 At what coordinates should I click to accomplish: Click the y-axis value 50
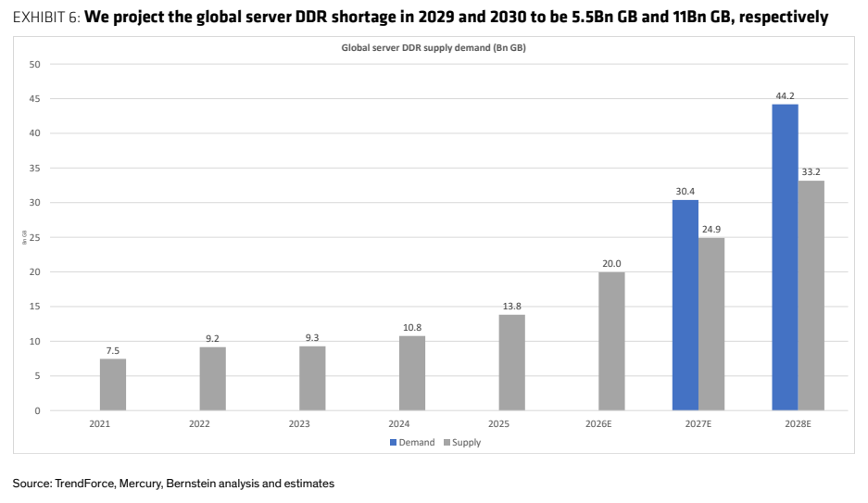tap(35, 65)
